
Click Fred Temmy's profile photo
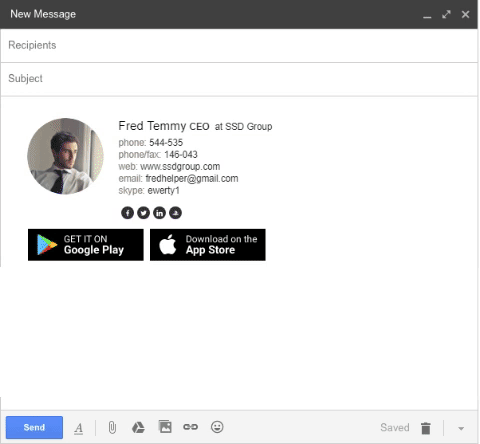65,156
